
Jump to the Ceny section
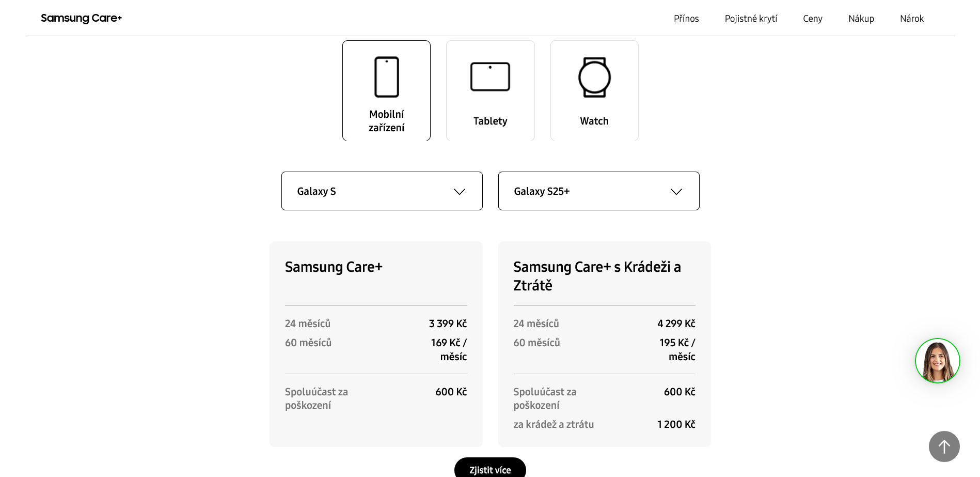812,19
